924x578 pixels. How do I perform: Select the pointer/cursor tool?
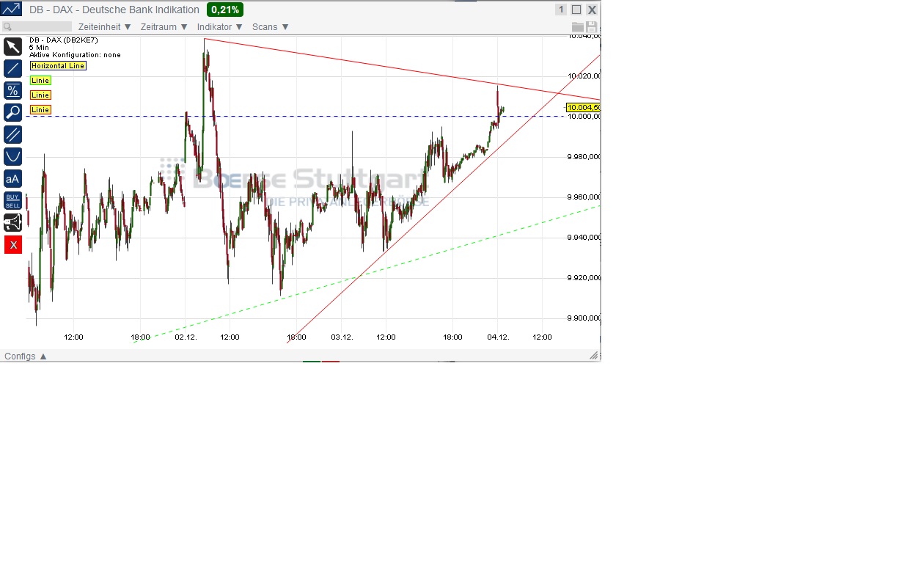(12, 46)
